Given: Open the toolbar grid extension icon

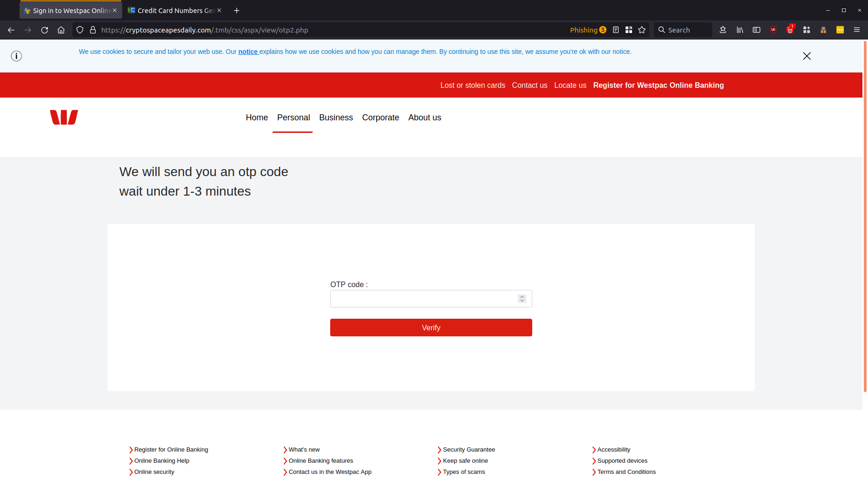Looking at the screenshot, I should coord(807,30).
